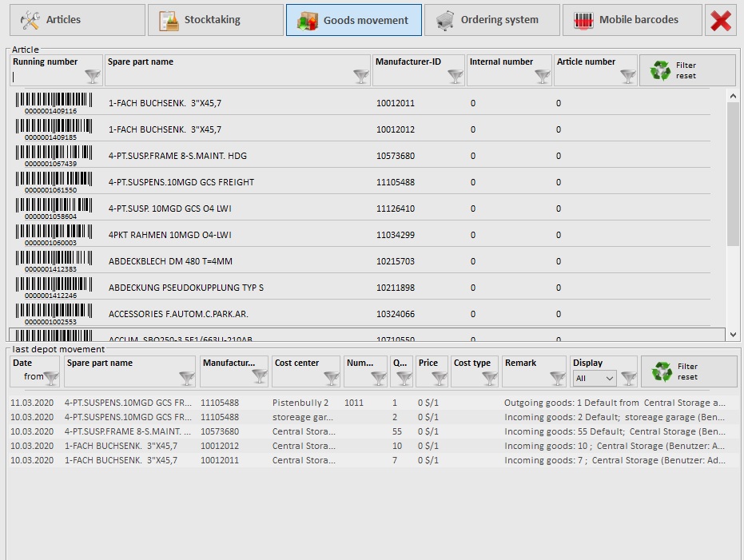Click the Running number input field

(x=48, y=77)
